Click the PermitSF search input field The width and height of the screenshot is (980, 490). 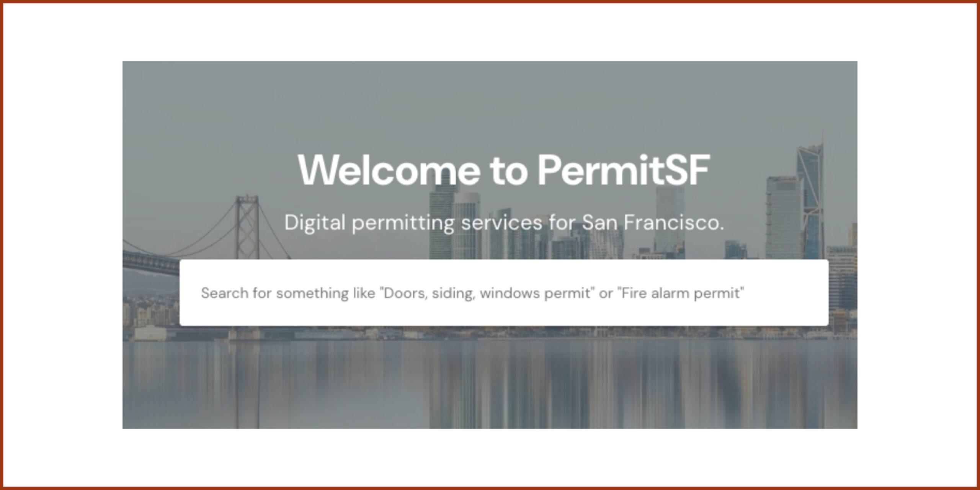tap(504, 293)
